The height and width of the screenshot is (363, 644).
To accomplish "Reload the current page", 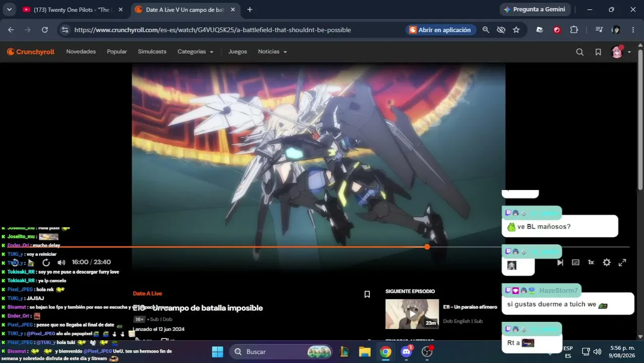I will click(45, 30).
